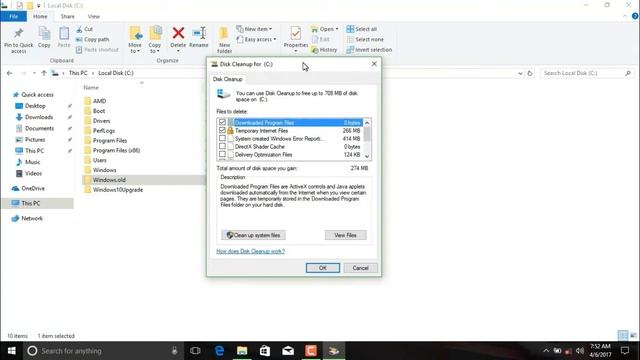Check System created Windows Error Reporting
Viewport: 640px width, 360px height.
(x=222, y=138)
